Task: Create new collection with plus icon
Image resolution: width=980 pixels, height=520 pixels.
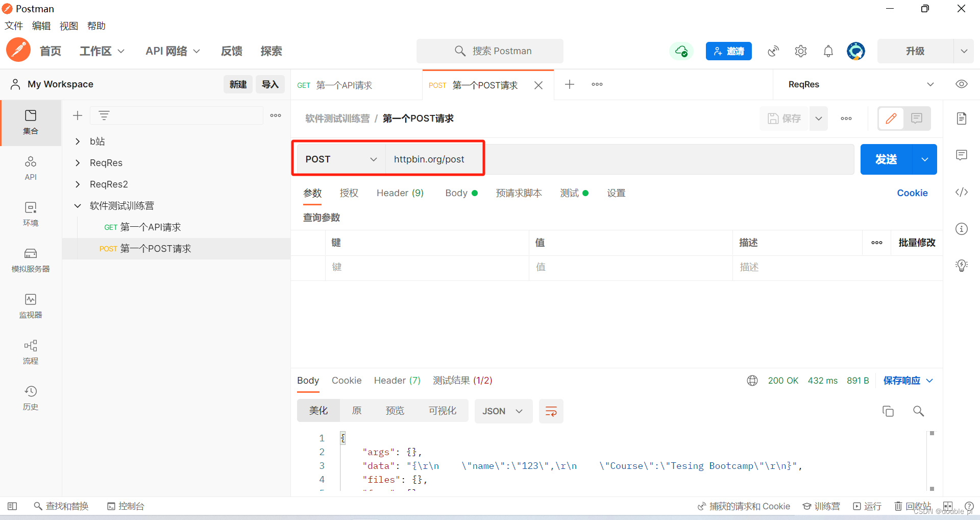Action: (78, 115)
